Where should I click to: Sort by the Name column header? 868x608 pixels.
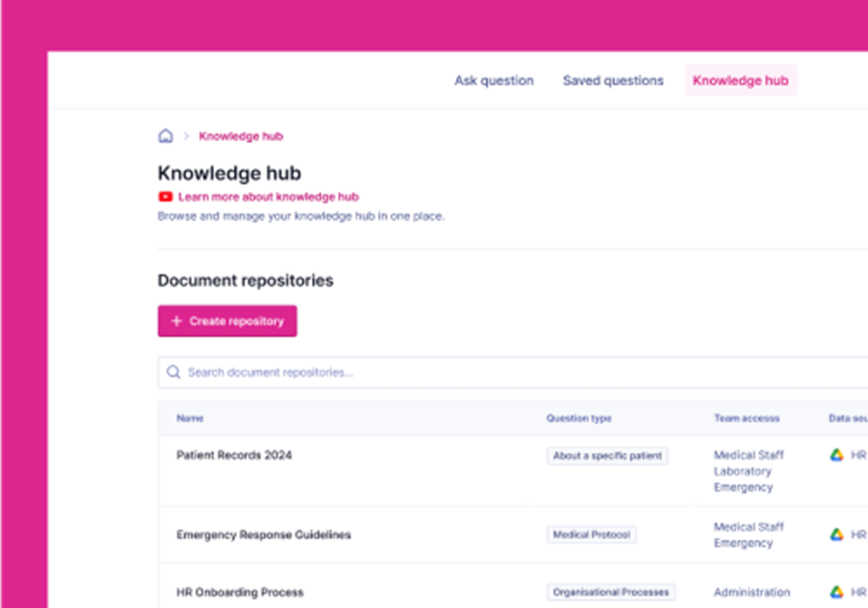190,418
